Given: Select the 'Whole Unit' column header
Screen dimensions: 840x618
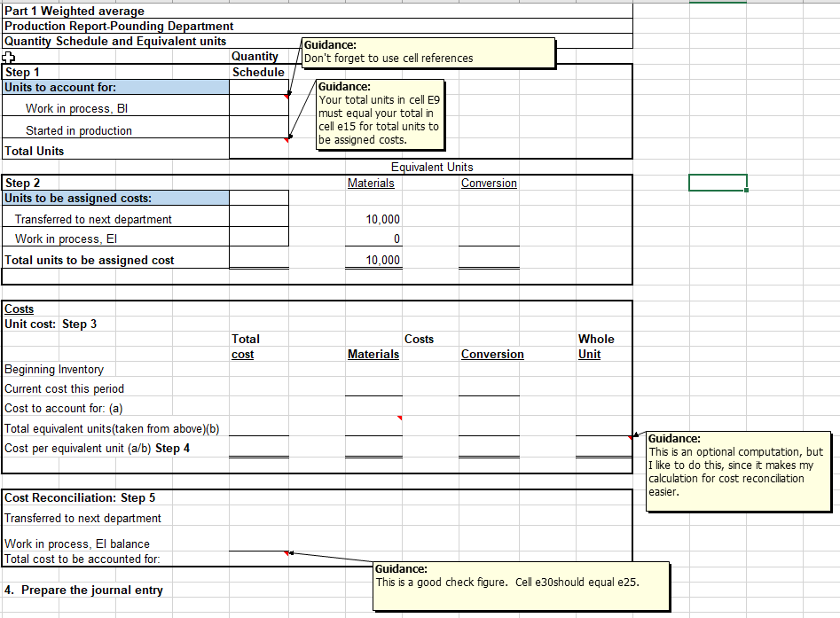Looking at the screenshot, I should 596,347.
